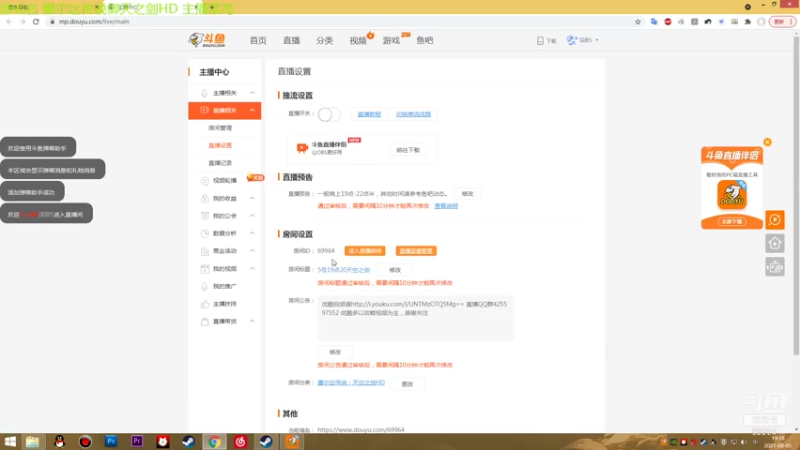The image size is (800, 450).
Task: Click the icon beside 我的推广 in the sidebar
Action: (205, 286)
